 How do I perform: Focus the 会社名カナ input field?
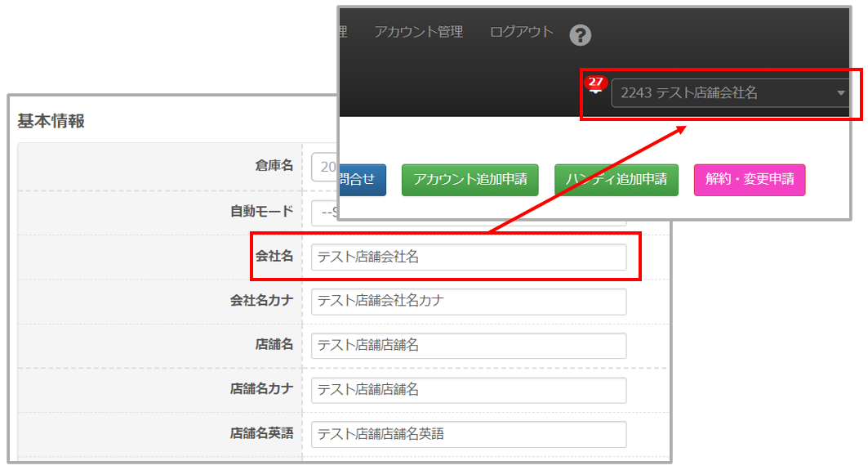click(x=469, y=302)
